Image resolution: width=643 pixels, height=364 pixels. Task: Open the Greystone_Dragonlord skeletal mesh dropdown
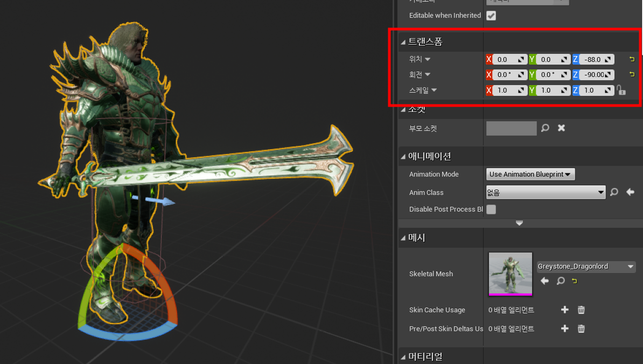[x=586, y=267]
